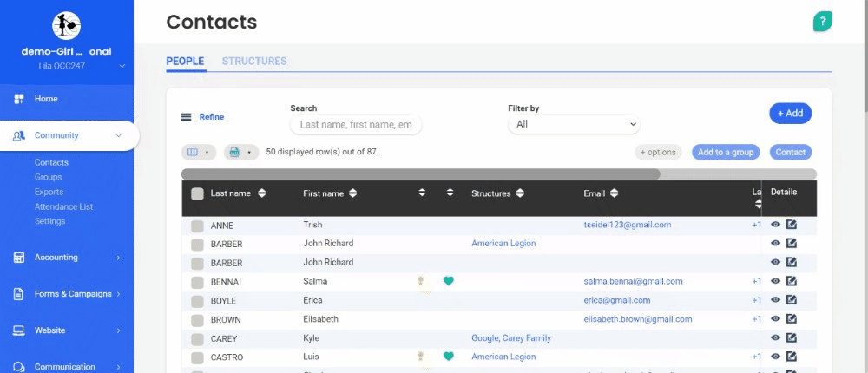868x373 pixels.
Task: Sort by Email column
Action: click(614, 193)
